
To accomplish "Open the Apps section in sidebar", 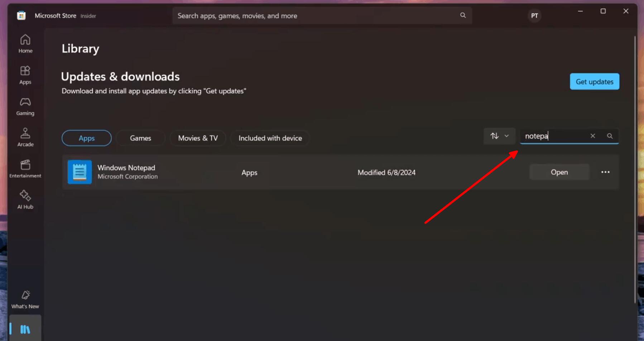I will click(25, 75).
